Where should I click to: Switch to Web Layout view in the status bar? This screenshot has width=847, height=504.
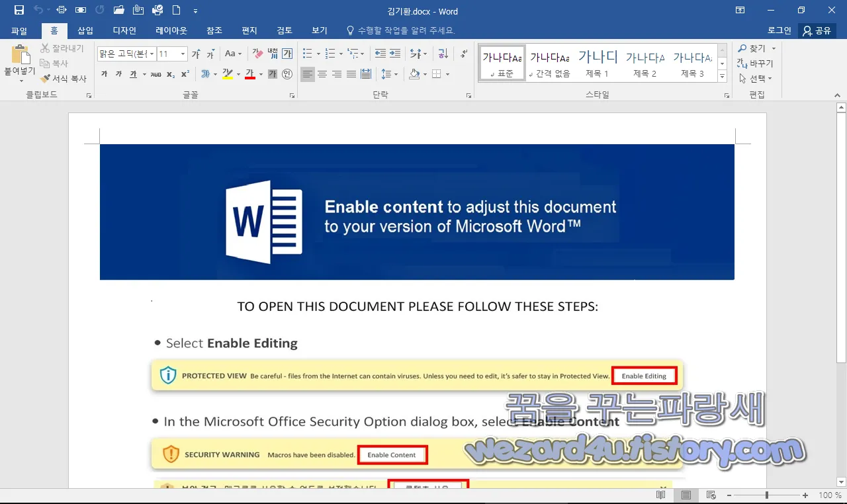pyautogui.click(x=711, y=495)
